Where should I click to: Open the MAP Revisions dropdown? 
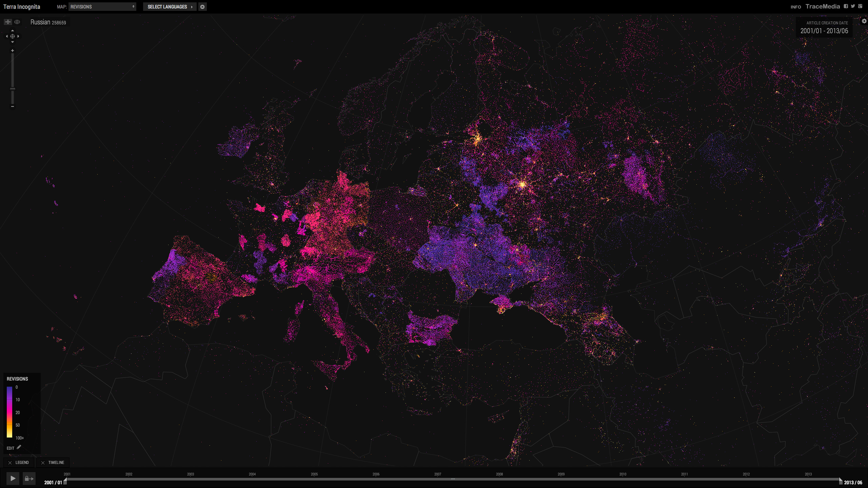(x=102, y=7)
